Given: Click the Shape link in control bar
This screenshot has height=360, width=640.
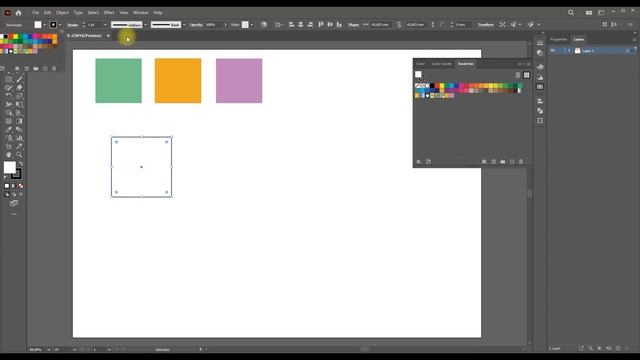Looking at the screenshot, I should click(x=353, y=25).
